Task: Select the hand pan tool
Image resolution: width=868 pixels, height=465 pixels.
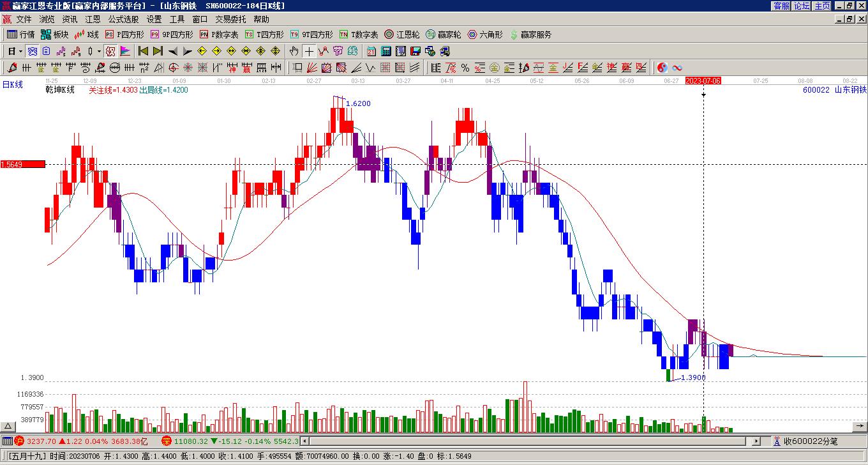Action: point(294,51)
